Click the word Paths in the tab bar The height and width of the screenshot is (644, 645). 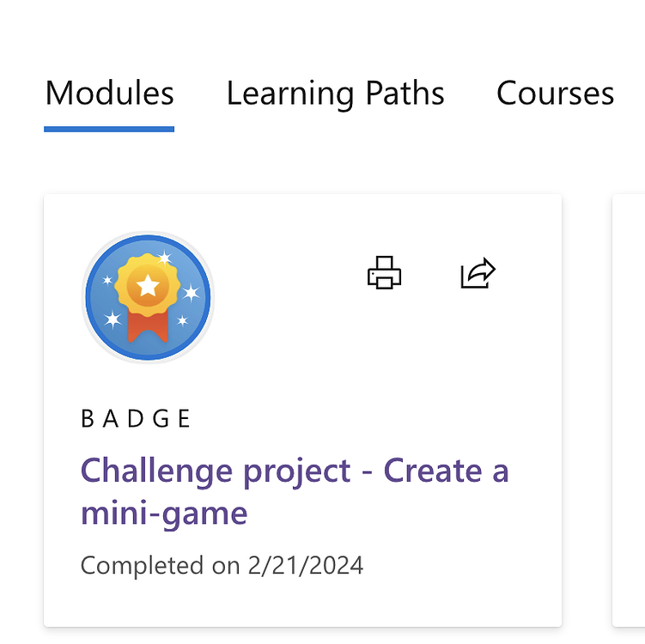[x=405, y=94]
